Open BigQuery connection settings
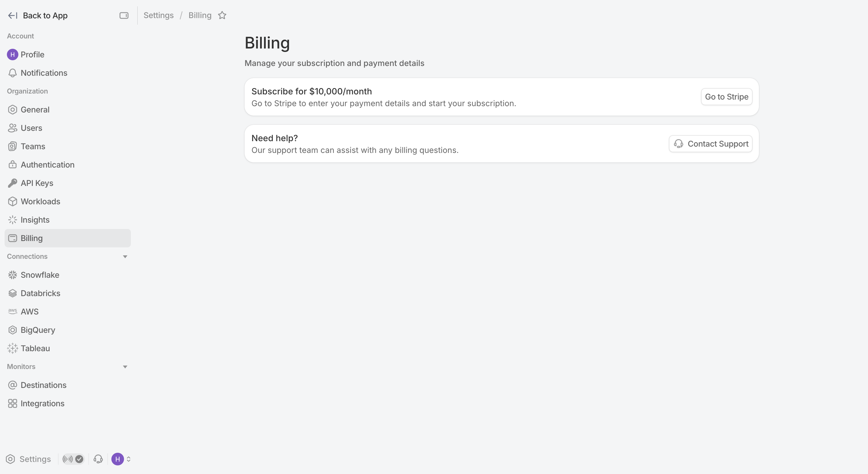The width and height of the screenshot is (868, 474). pyautogui.click(x=67, y=330)
